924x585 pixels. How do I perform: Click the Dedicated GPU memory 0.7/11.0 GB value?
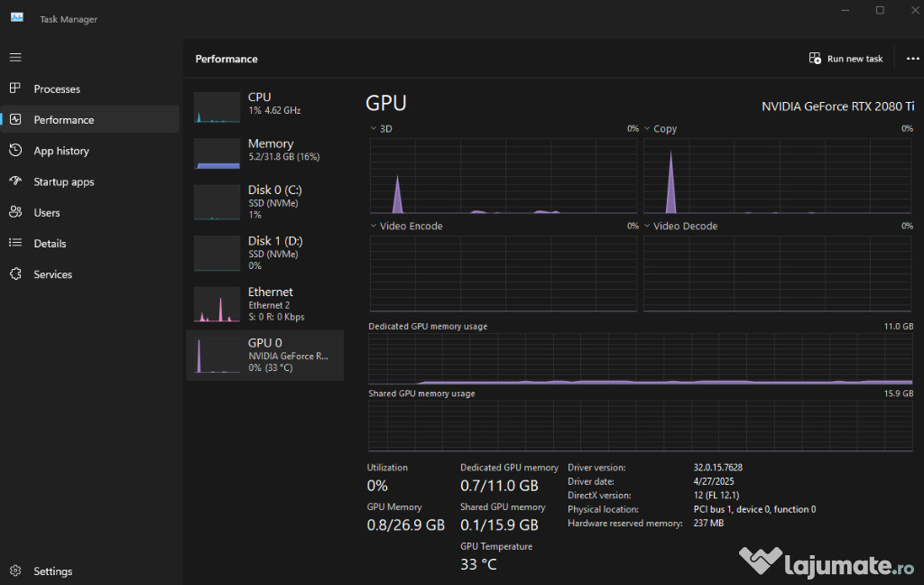click(499, 486)
